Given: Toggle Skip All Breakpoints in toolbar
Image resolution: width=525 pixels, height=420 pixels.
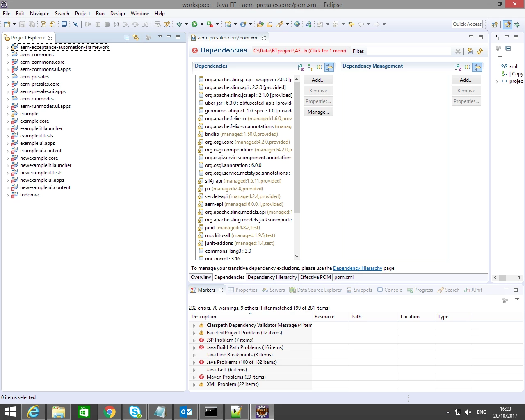Looking at the screenshot, I should coord(75,24).
